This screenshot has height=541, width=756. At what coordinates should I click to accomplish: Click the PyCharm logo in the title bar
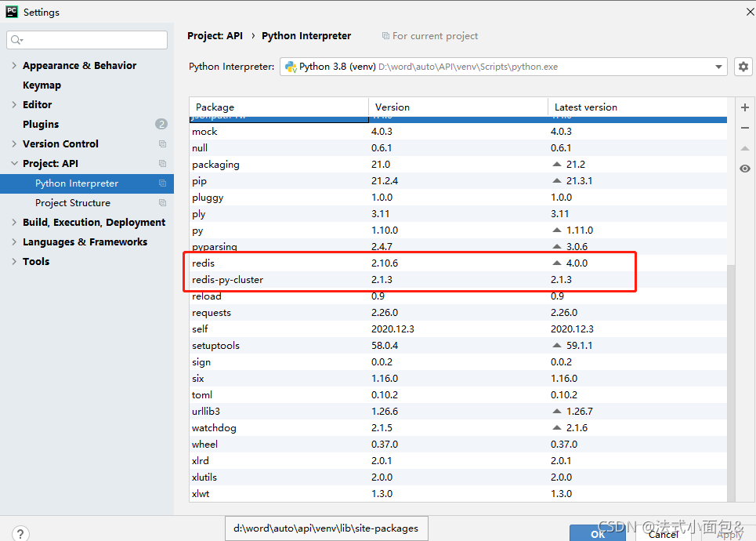coord(11,12)
